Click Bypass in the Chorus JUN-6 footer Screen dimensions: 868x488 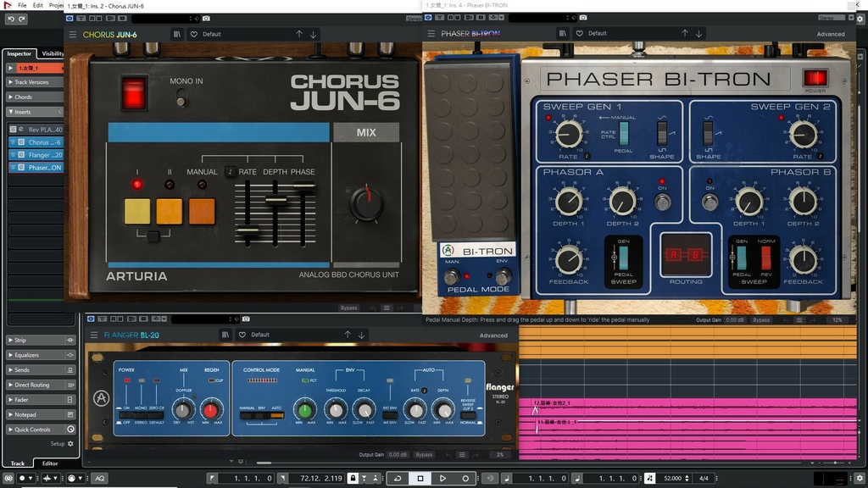click(348, 308)
